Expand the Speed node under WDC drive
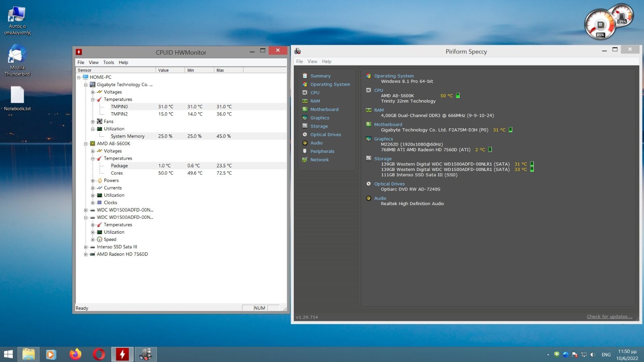This screenshot has width=644, height=362. click(x=93, y=239)
